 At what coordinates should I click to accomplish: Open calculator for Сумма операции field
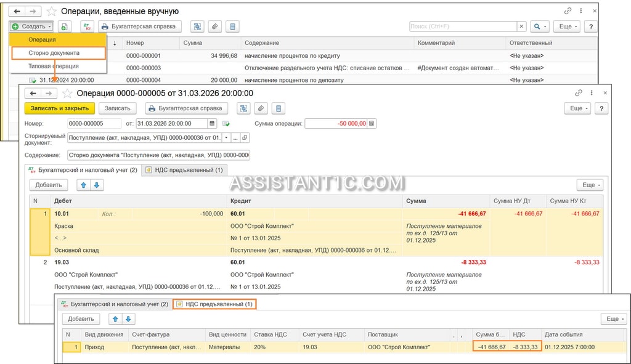372,124
